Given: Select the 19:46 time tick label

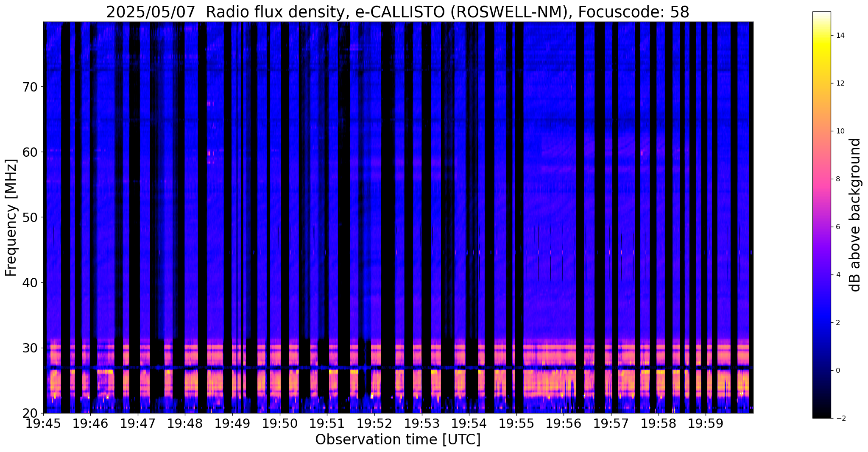Looking at the screenshot, I should [90, 423].
